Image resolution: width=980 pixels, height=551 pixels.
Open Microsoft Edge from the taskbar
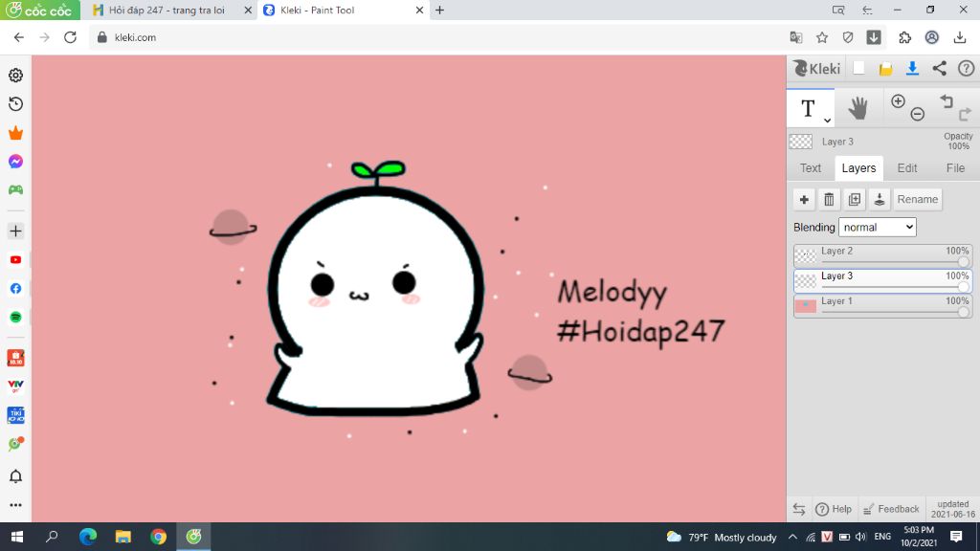coord(88,537)
